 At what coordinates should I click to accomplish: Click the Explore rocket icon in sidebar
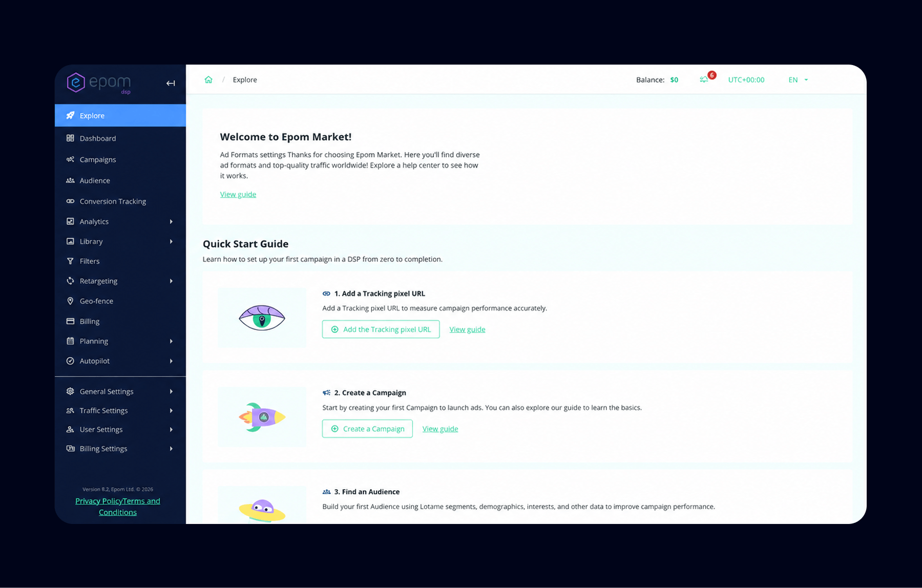[x=71, y=115]
